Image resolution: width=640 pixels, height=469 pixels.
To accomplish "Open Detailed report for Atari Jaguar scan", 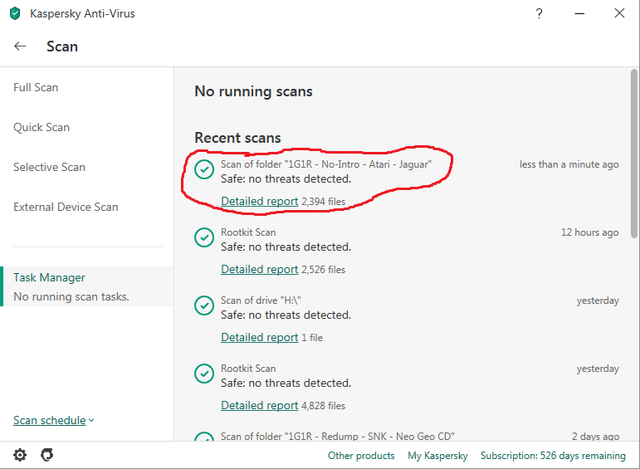I will (x=260, y=201).
